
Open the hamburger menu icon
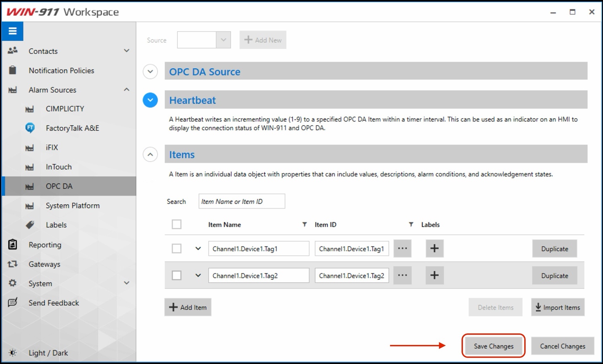(12, 31)
